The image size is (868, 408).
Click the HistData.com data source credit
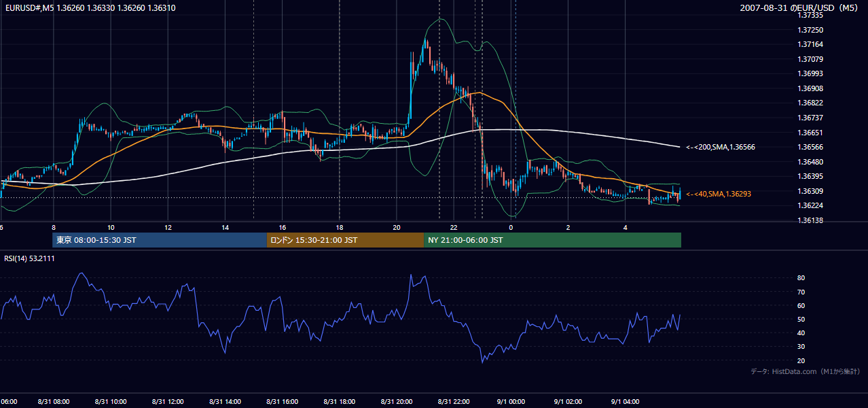pyautogui.click(x=806, y=372)
